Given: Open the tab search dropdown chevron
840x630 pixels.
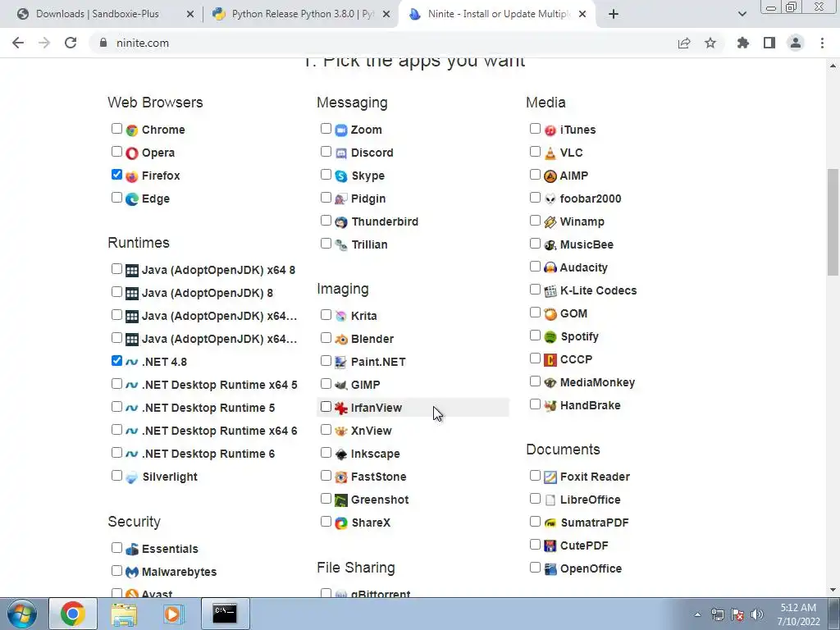Looking at the screenshot, I should click(x=742, y=14).
